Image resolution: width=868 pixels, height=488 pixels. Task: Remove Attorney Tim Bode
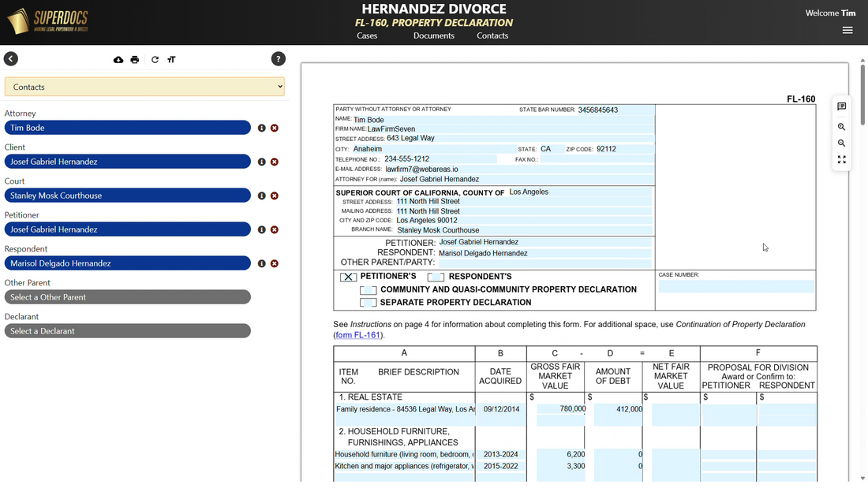[x=275, y=128]
